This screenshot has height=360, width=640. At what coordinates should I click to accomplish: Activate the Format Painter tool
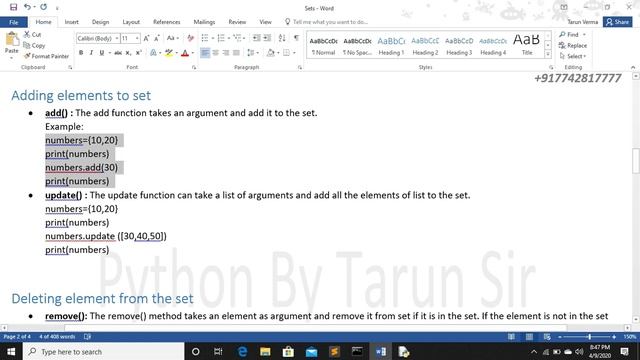(x=46, y=56)
